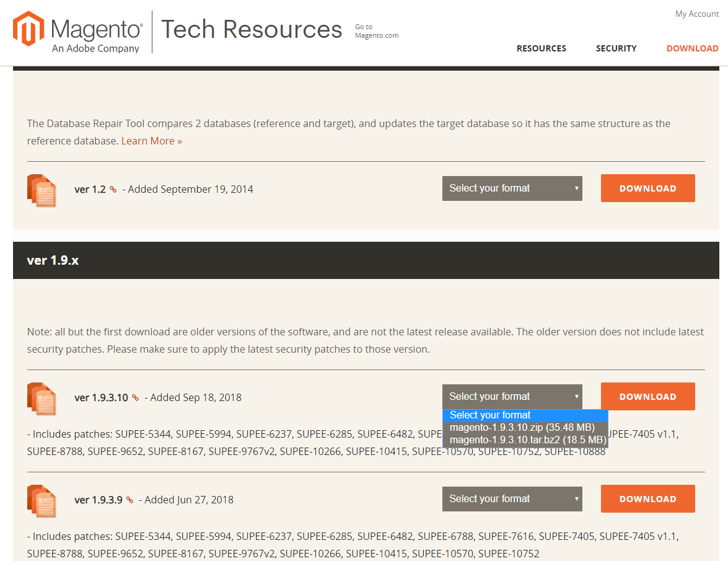
Task: Choose magento-1.9.3.10.tar.bz2 (18.5 MB) option
Action: (x=525, y=440)
